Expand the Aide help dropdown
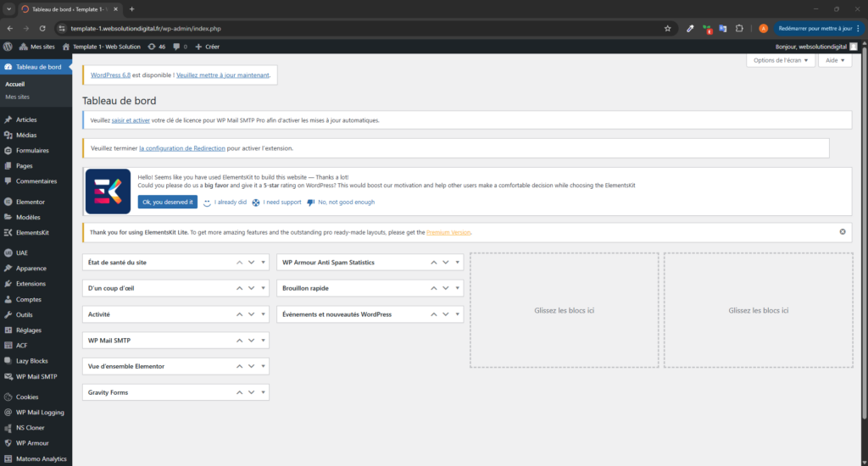The width and height of the screenshot is (868, 466). 835,61
